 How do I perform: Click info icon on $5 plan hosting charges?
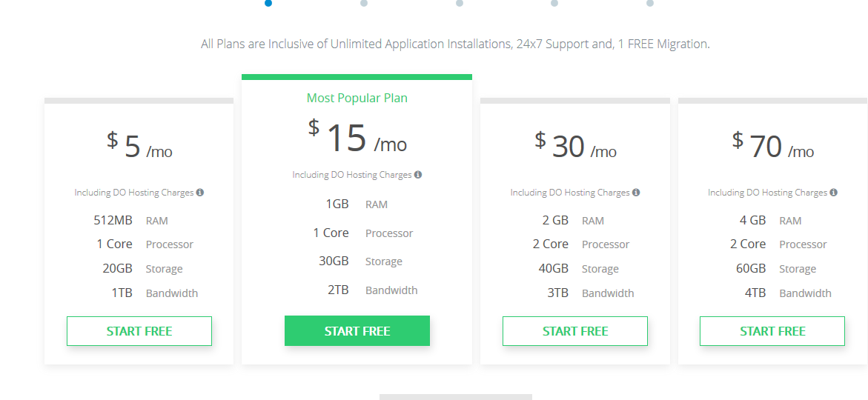click(200, 193)
